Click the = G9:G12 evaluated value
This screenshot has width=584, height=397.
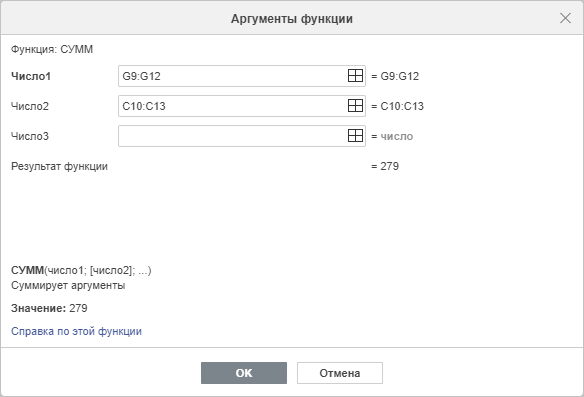coord(395,76)
